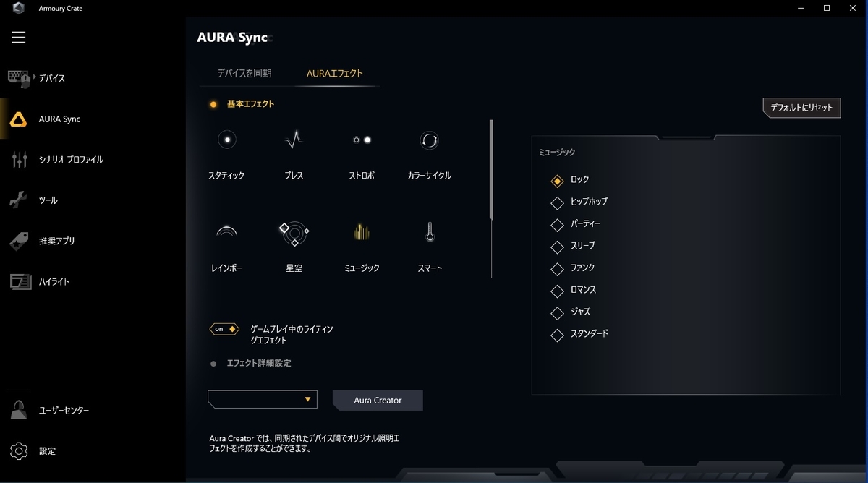This screenshot has height=483, width=868.
Task: Select the ミュージック effect icon
Action: tap(361, 231)
